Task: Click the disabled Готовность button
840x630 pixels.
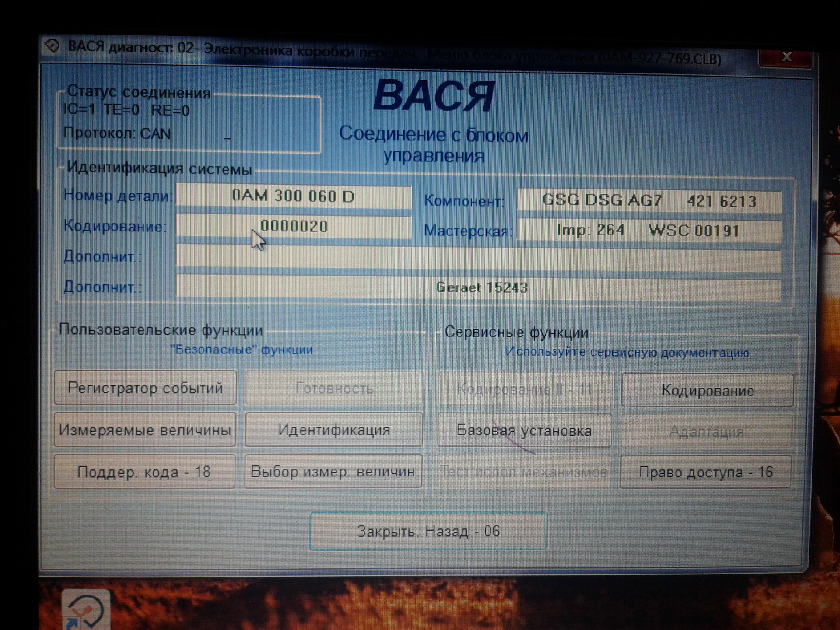Action: (x=334, y=388)
